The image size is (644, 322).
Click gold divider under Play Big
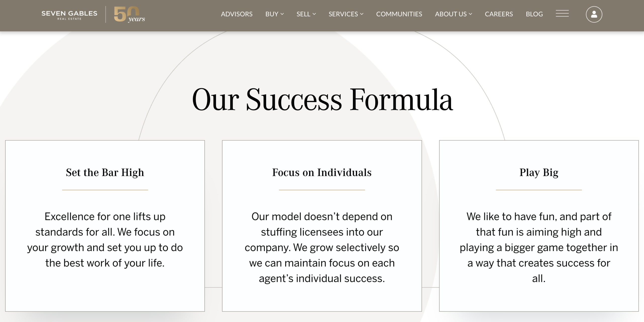(539, 190)
